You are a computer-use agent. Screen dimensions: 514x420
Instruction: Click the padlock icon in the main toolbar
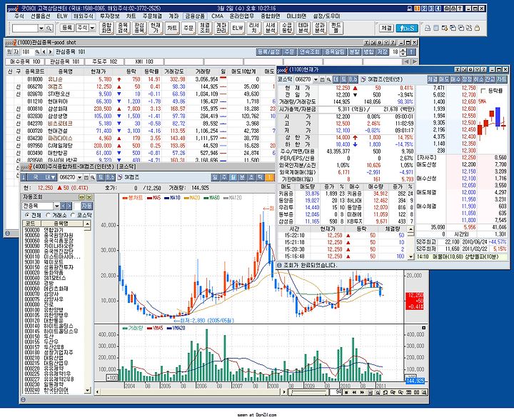point(478,28)
